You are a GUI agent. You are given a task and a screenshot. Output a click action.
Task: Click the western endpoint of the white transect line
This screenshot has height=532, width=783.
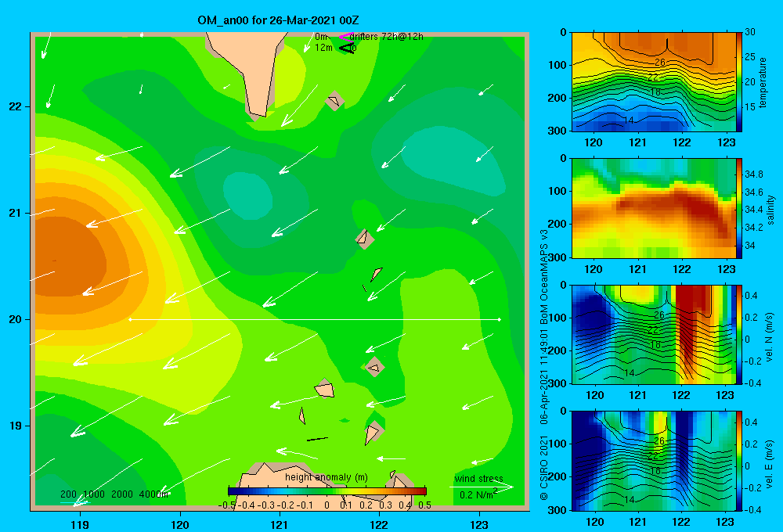pos(130,319)
